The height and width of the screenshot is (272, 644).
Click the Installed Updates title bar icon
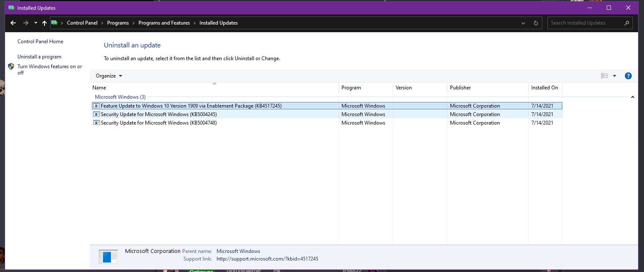point(11,8)
